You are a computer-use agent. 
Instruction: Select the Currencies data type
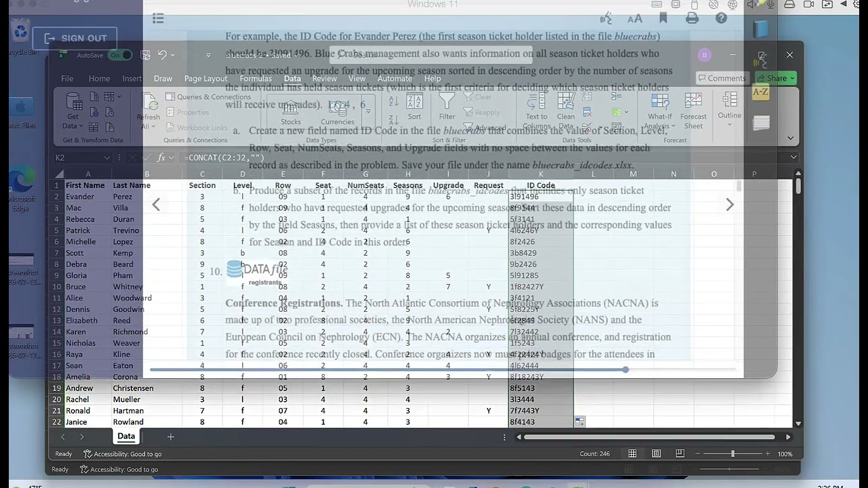click(x=338, y=113)
